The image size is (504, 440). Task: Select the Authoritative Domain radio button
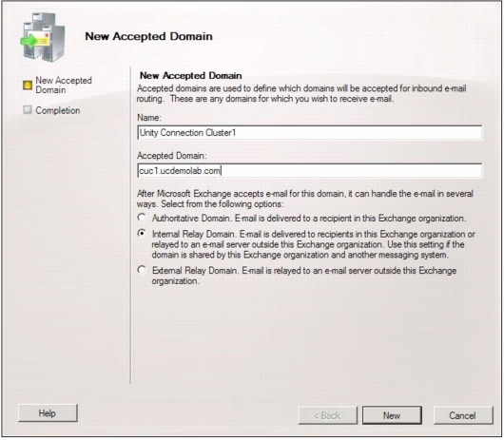coord(142,218)
